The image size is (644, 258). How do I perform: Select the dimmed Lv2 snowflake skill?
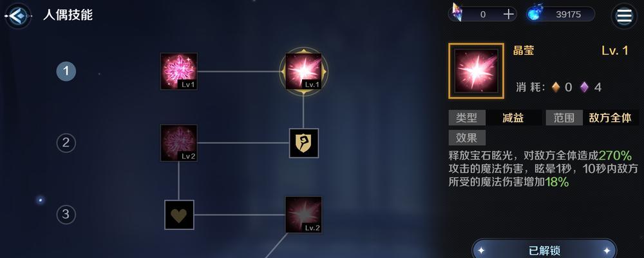pos(178,143)
